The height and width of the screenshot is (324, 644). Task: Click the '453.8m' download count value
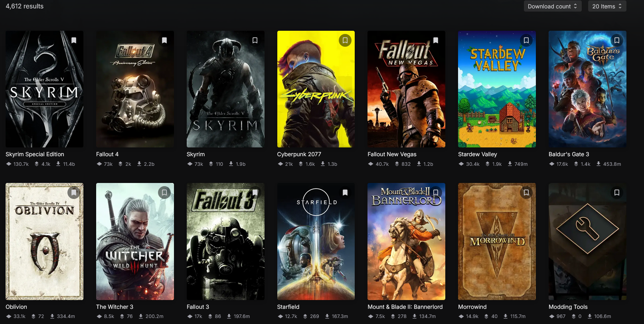[x=612, y=164]
